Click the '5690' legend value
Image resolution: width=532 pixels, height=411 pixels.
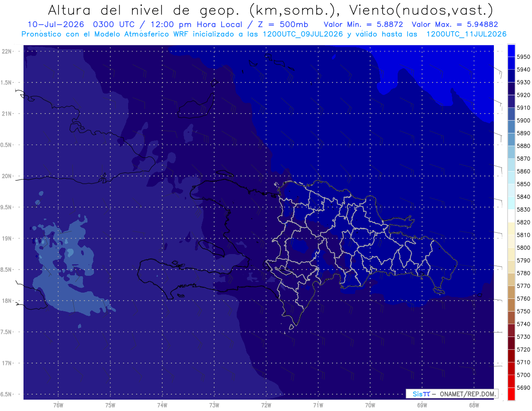524,388
